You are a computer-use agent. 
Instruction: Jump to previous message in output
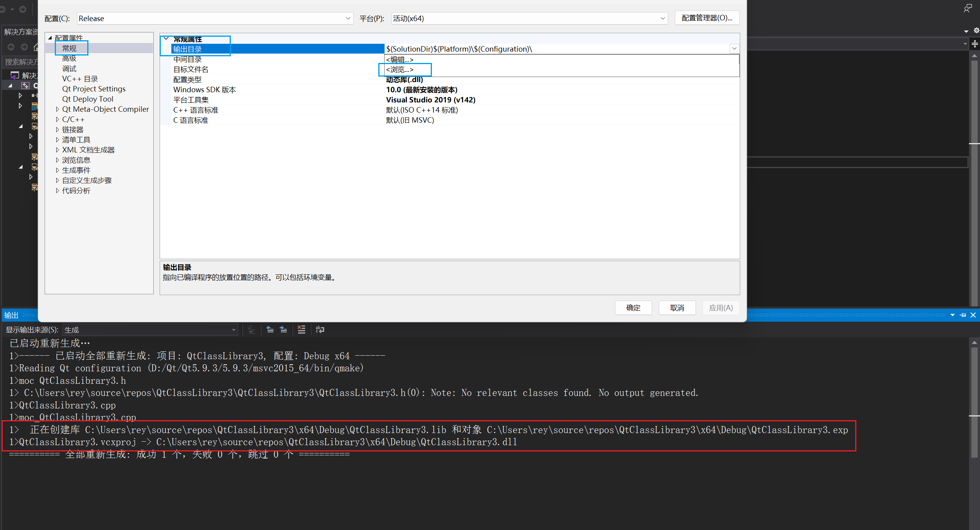[270, 329]
